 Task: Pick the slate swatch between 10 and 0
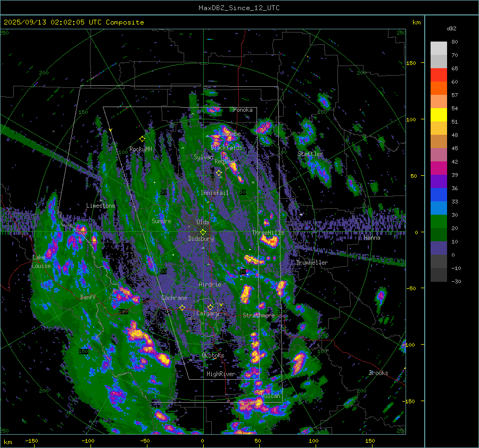click(x=439, y=248)
